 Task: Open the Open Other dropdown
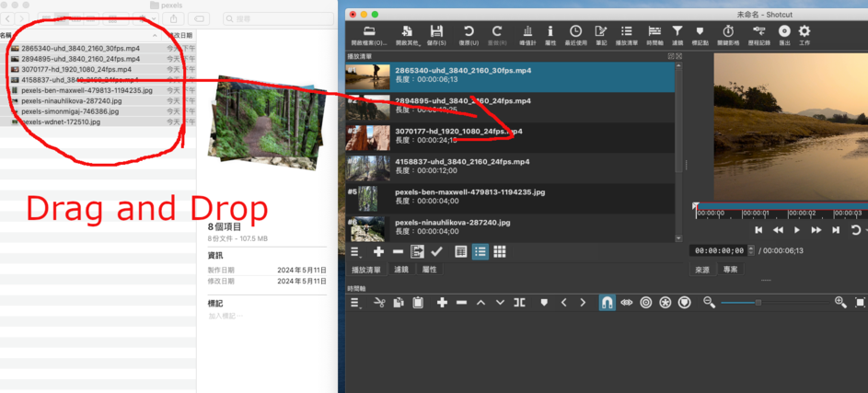406,33
